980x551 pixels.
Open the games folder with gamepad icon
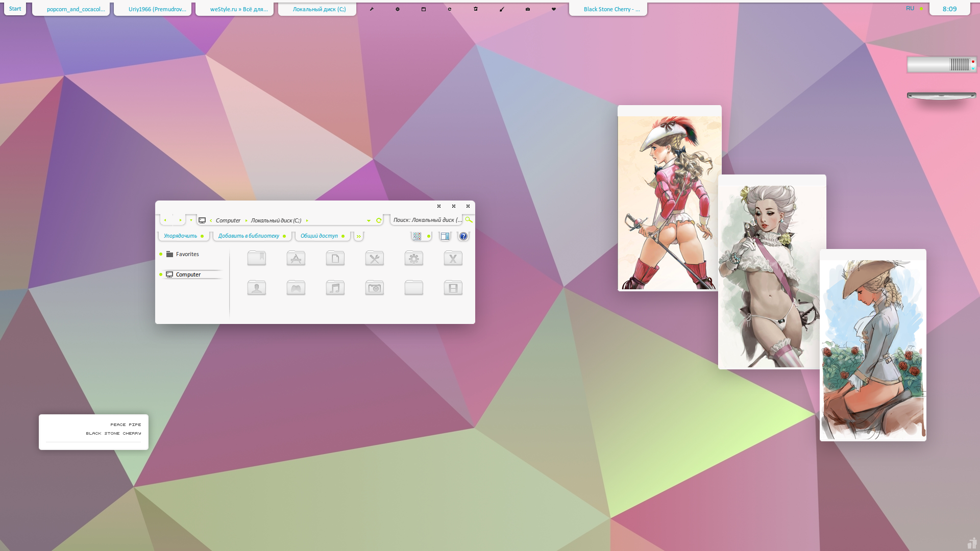point(296,288)
